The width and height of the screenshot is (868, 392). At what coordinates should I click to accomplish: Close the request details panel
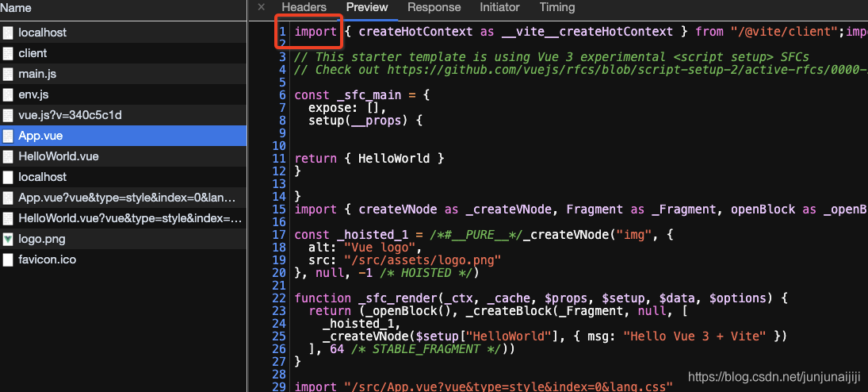coord(262,7)
